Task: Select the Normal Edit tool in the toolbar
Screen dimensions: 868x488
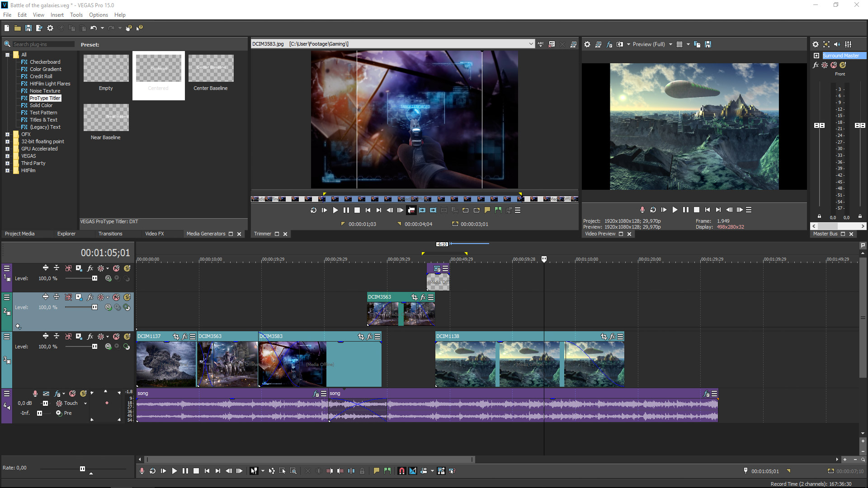Action: coord(255,470)
